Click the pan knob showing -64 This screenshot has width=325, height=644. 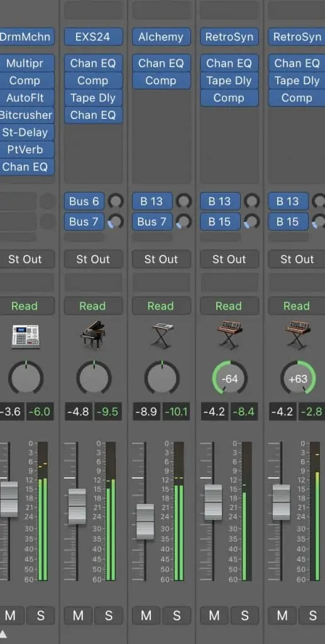(x=230, y=378)
